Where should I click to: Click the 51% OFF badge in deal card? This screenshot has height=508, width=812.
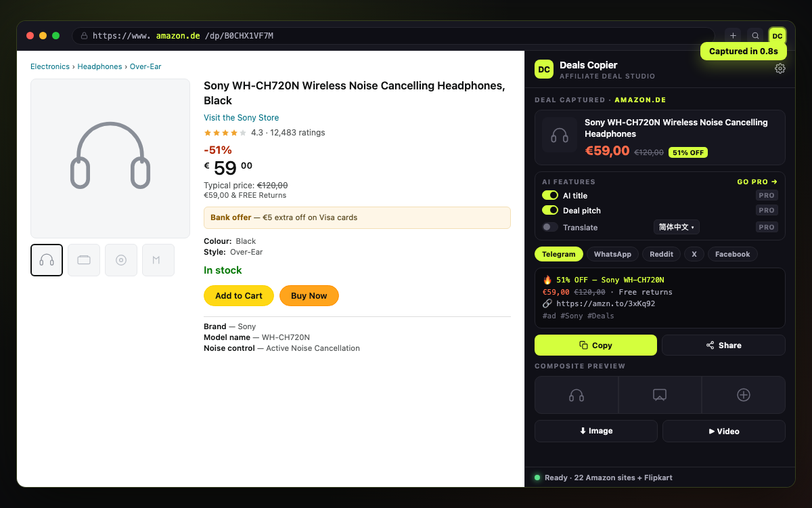click(687, 152)
